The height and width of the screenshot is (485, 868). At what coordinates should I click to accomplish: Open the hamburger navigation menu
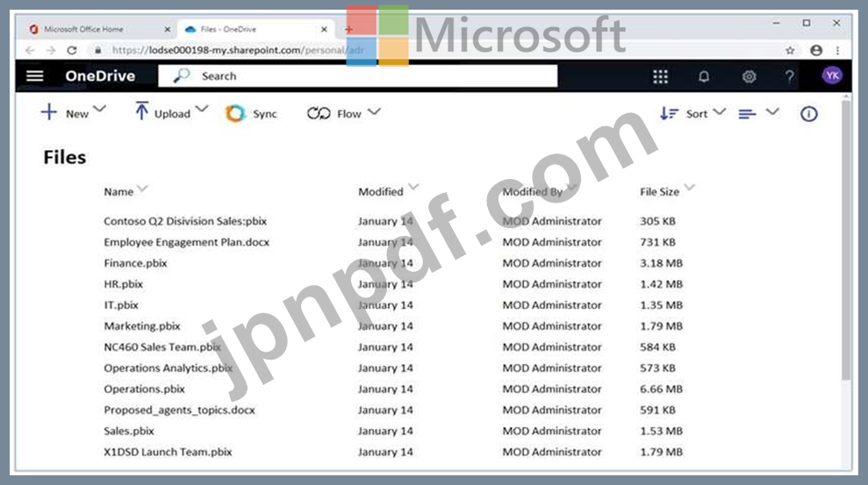point(35,75)
